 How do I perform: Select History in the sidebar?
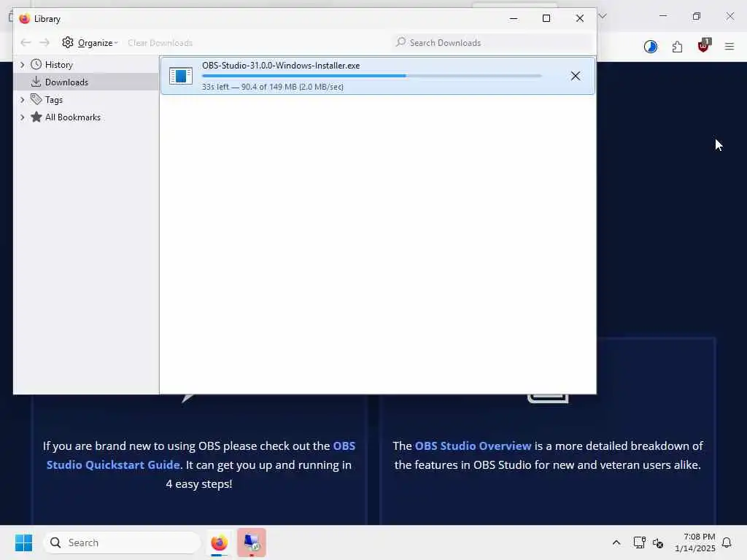pos(58,65)
